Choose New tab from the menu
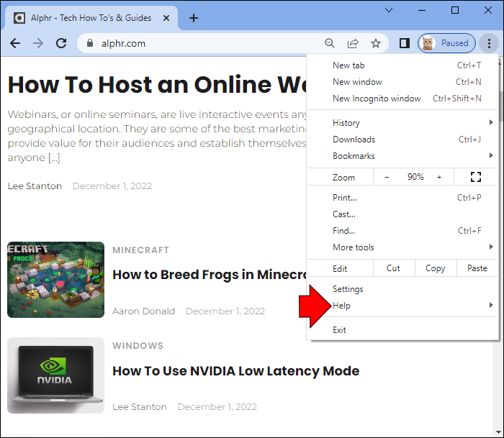The image size is (504, 438). [402, 65]
